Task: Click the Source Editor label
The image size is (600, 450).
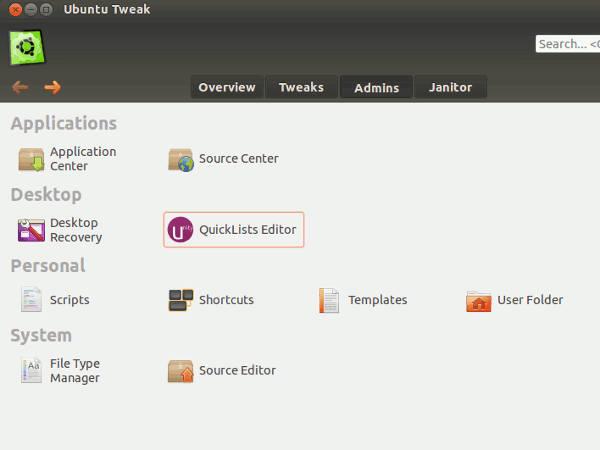Action: [x=237, y=370]
